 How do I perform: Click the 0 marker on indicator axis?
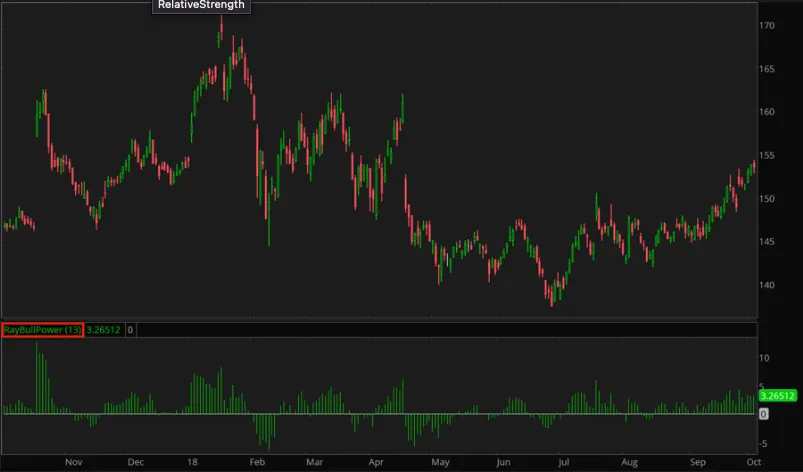[763, 414]
